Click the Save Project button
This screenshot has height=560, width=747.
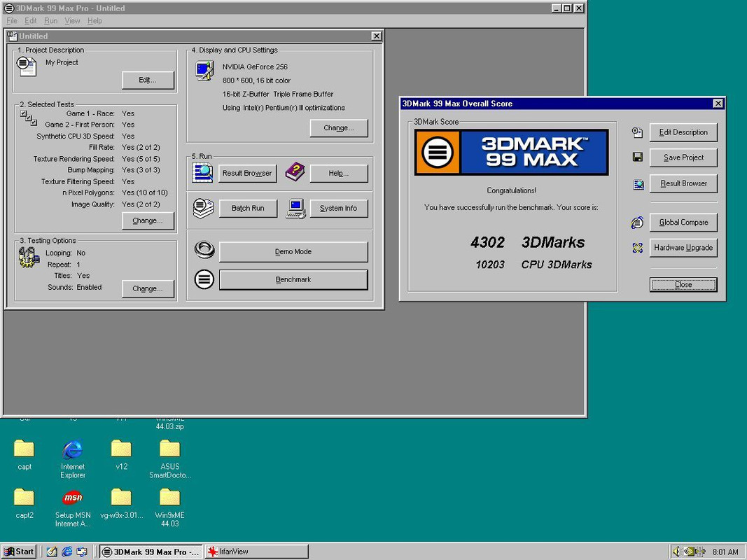tap(683, 157)
